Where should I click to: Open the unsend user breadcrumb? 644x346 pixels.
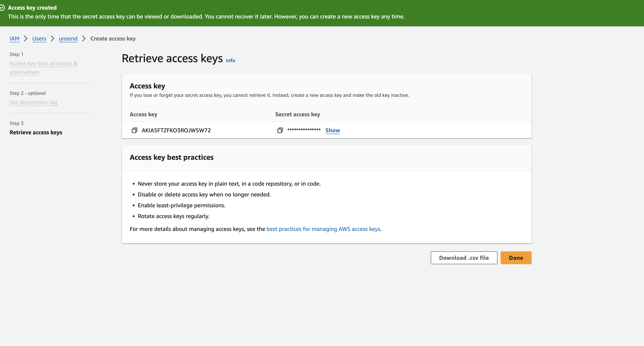[68, 38]
